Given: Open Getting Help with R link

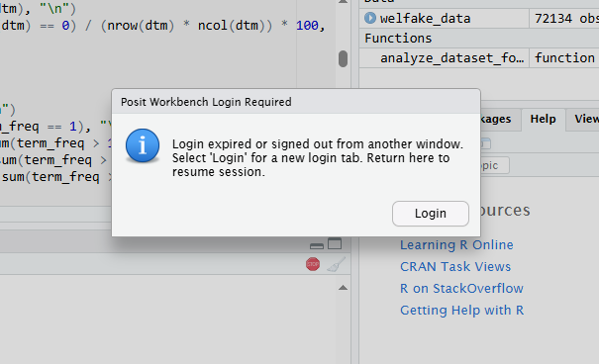Looking at the screenshot, I should pos(461,311).
